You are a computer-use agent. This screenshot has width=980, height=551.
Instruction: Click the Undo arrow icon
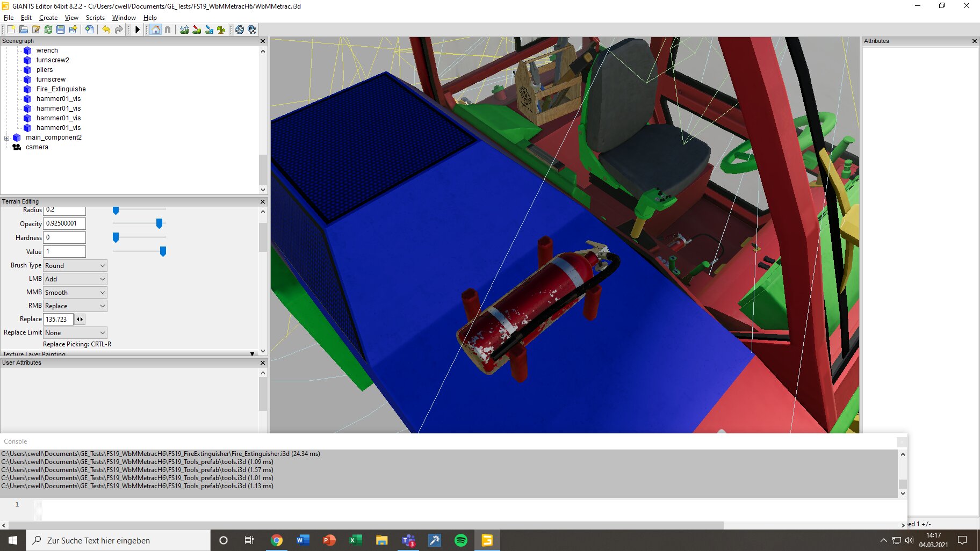tap(106, 30)
